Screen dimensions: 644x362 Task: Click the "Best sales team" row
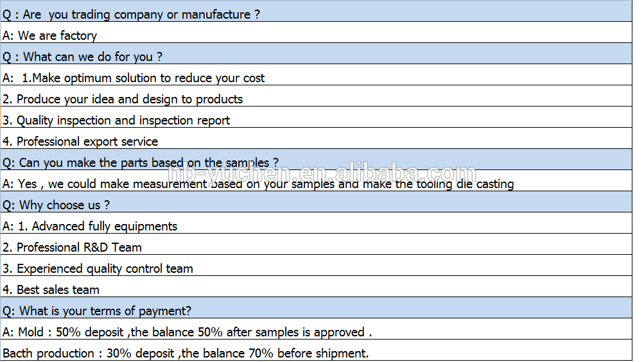(51, 289)
